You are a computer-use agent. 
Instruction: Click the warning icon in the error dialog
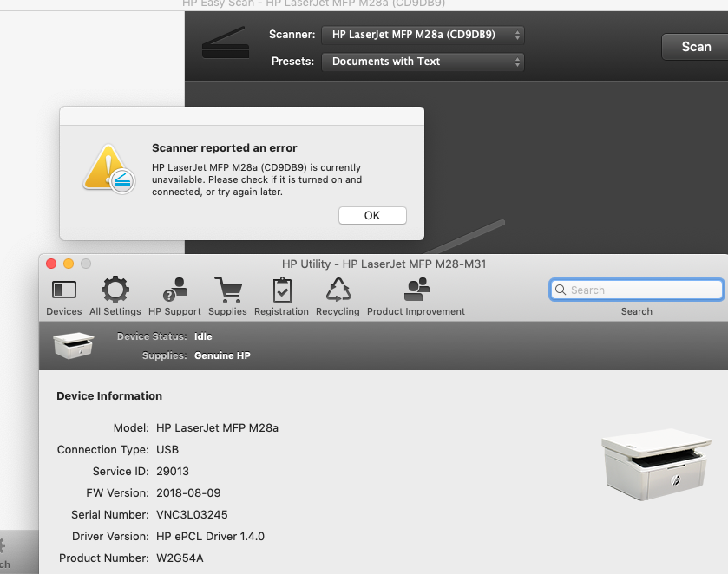click(108, 169)
